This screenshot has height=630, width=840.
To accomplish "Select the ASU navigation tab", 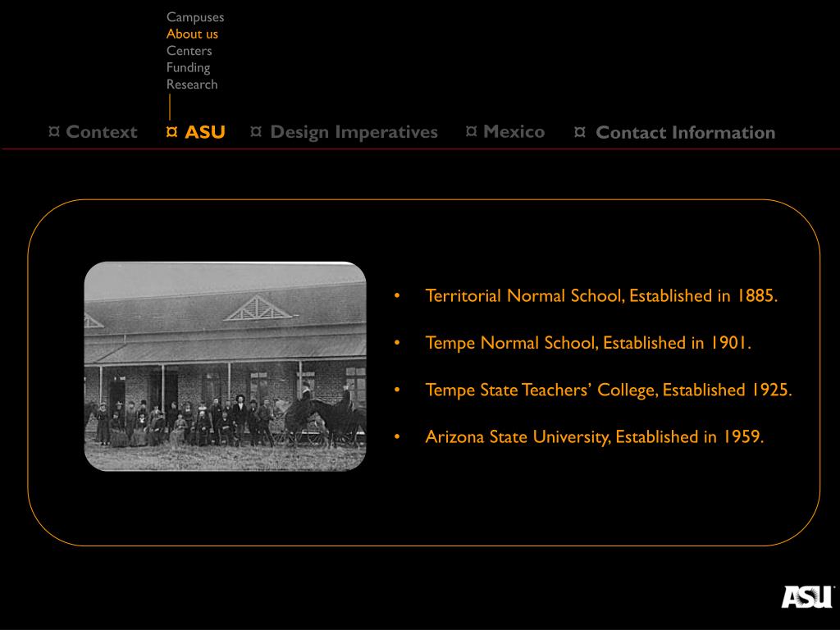I will pos(204,132).
